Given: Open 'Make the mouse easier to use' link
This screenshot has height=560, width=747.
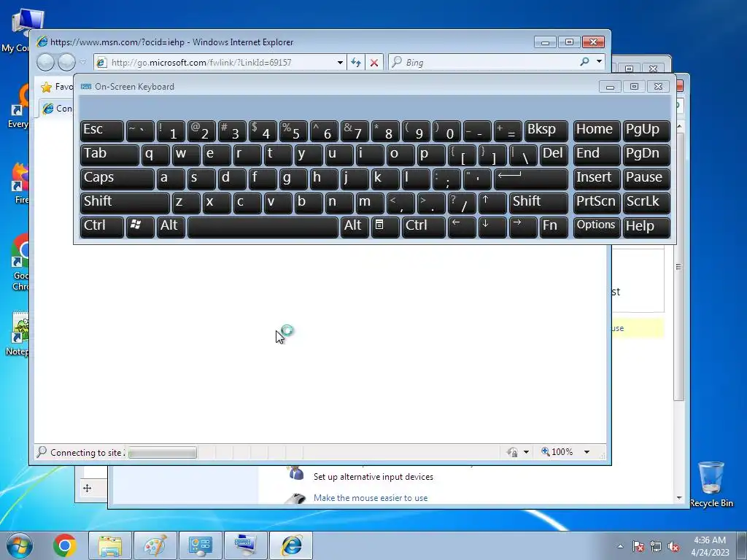Looking at the screenshot, I should coord(370,497).
